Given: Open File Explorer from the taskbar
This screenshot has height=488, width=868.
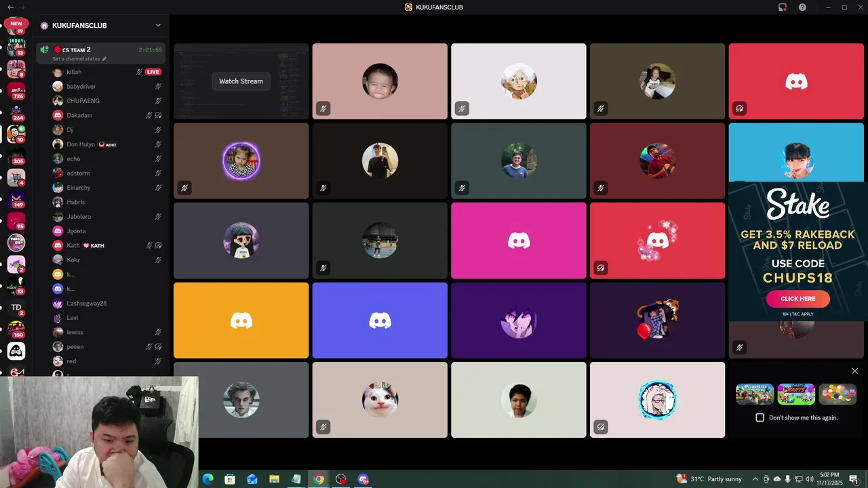Looking at the screenshot, I should point(274,479).
